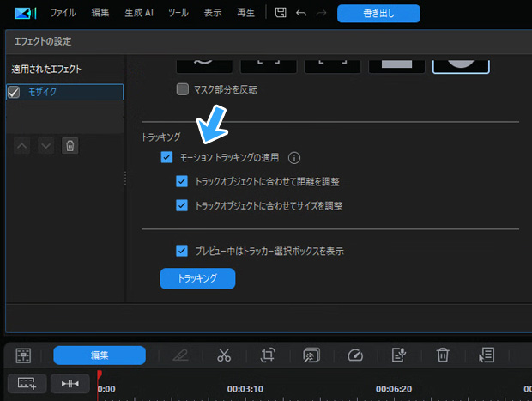The width and height of the screenshot is (532, 401).
Task: Move effect down with down chevron
Action: (45, 146)
